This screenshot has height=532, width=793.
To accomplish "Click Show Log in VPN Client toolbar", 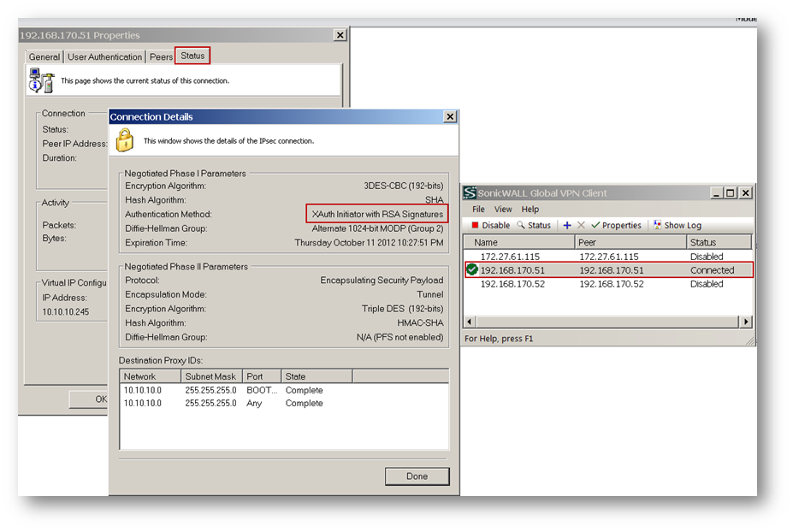I will (678, 225).
